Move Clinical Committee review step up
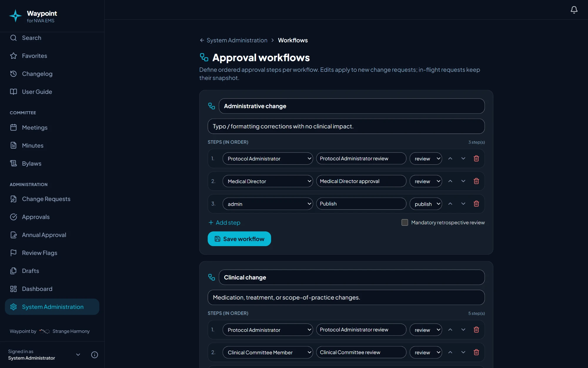This screenshot has width=588, height=368. [450, 352]
